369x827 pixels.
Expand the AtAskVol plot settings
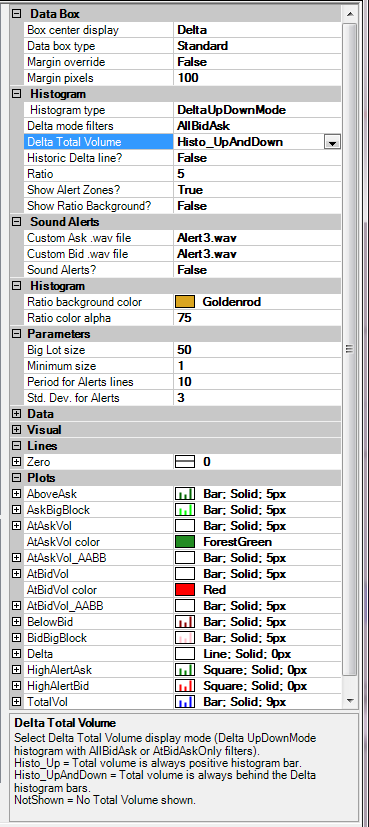[16, 526]
